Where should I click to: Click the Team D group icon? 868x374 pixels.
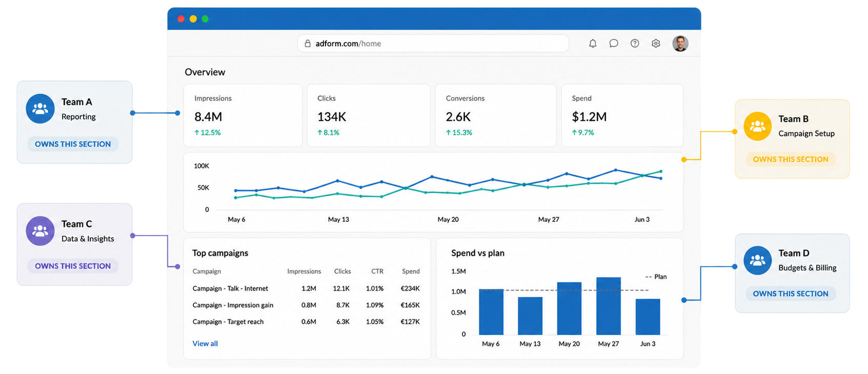pos(758,260)
